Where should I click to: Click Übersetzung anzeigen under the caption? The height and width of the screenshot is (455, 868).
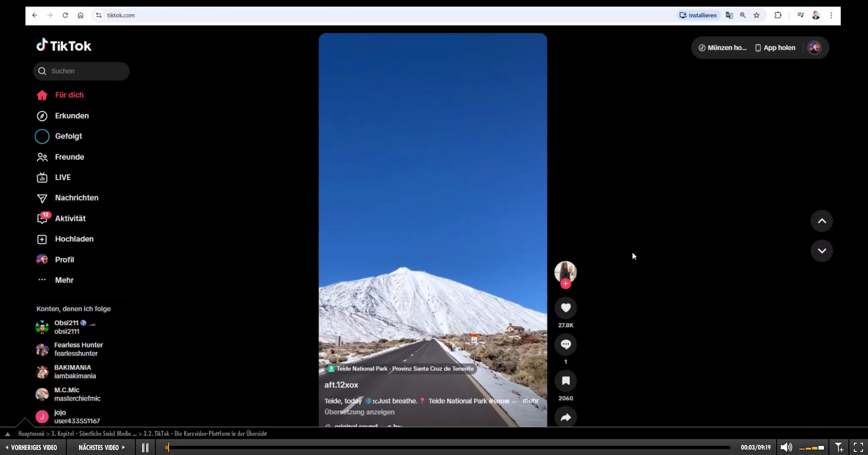coord(359,412)
